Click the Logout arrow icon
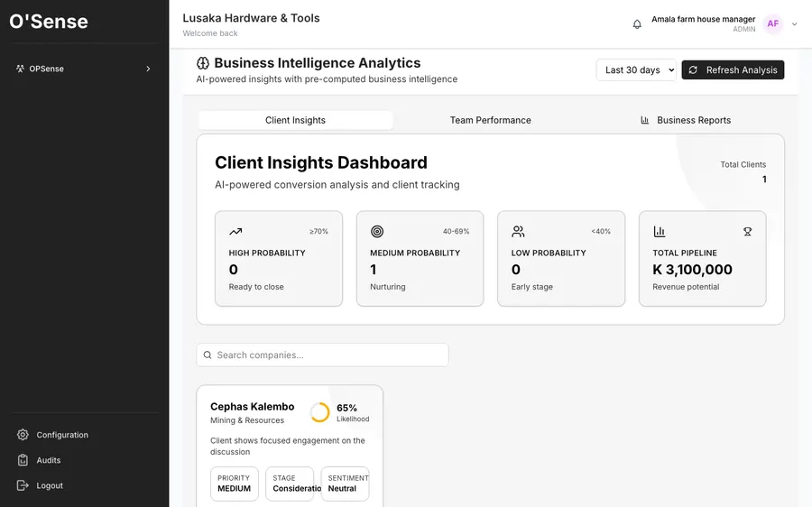812x507 pixels. pos(23,485)
